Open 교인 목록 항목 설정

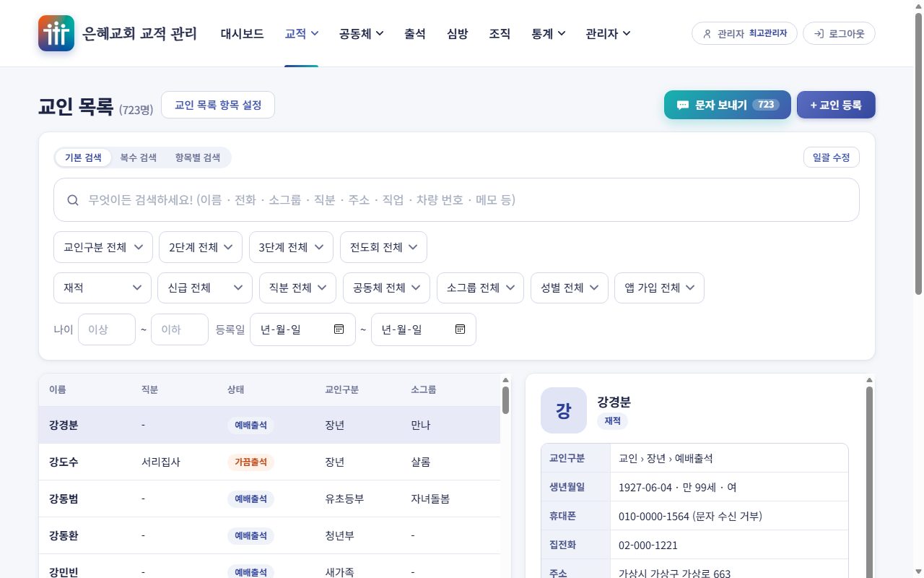coord(218,105)
